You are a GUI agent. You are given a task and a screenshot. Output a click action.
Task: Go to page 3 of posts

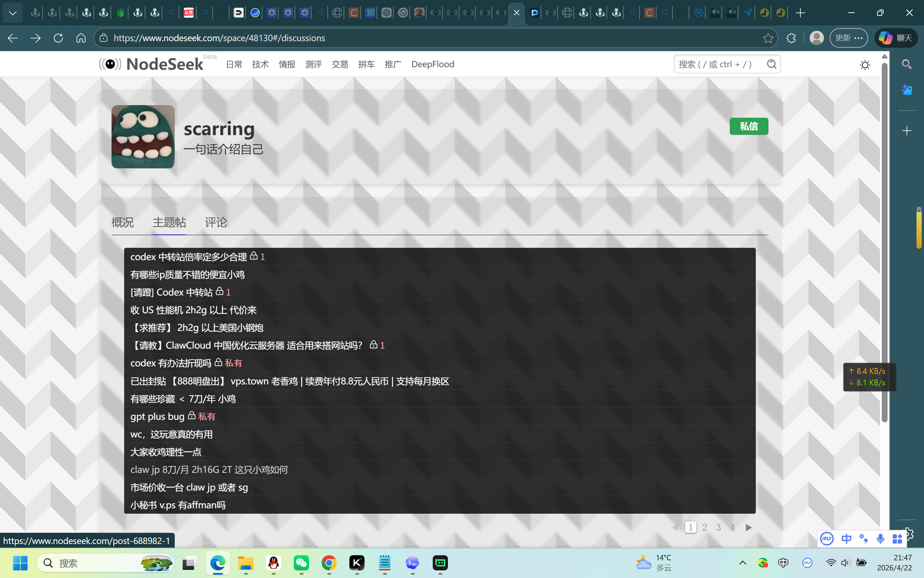click(718, 527)
